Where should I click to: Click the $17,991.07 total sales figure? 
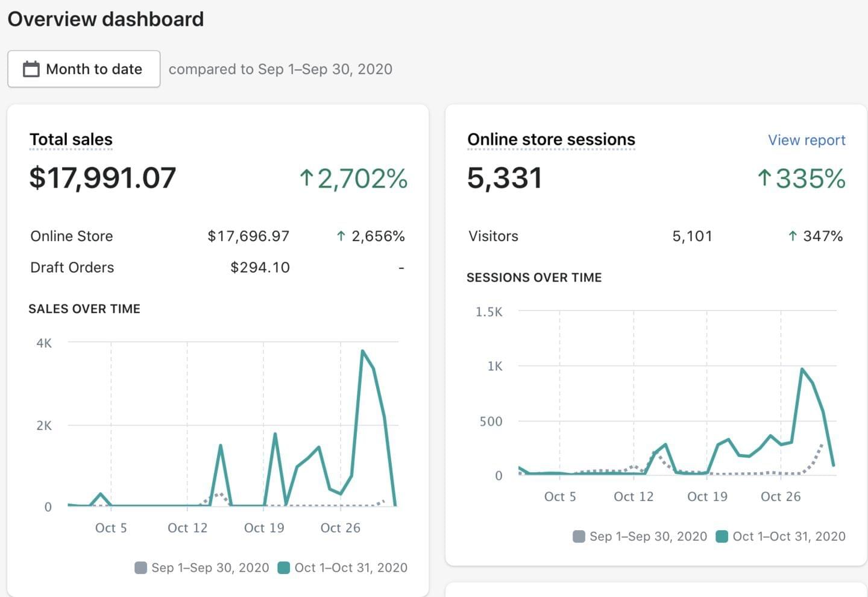[x=103, y=178]
